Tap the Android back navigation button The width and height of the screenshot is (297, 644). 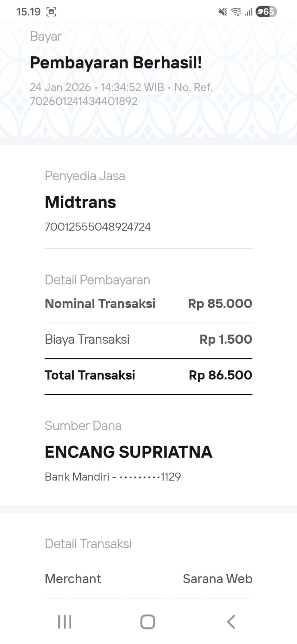[231, 622]
